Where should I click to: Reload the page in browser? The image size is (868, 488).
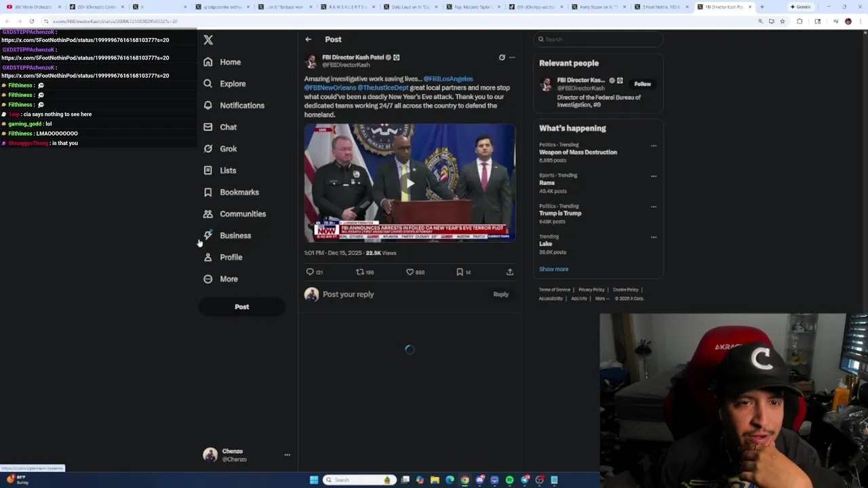[x=31, y=21]
